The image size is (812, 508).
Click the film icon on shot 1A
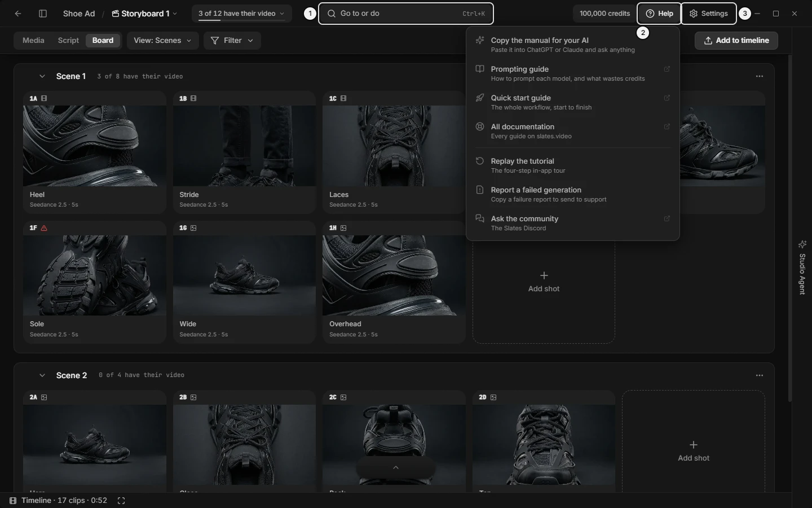click(x=44, y=98)
